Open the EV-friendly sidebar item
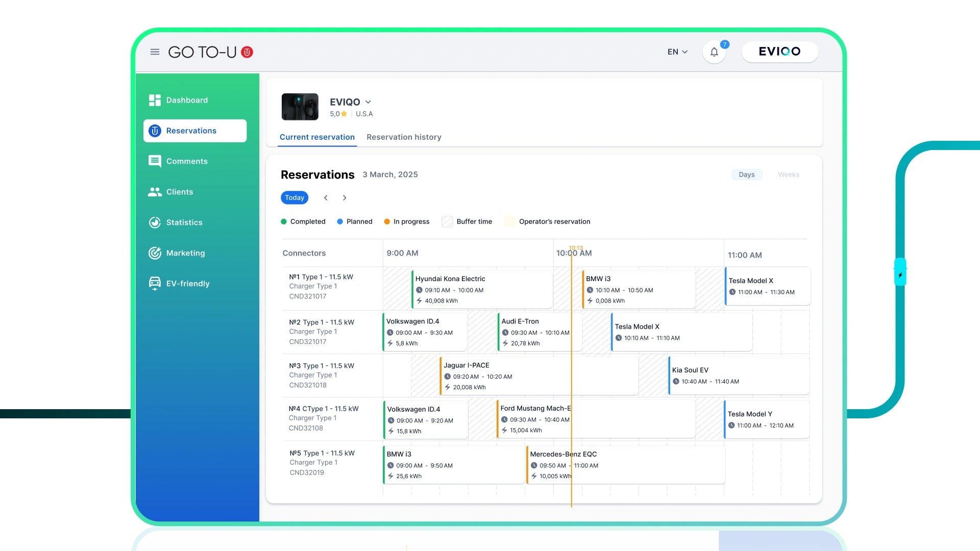 187,284
